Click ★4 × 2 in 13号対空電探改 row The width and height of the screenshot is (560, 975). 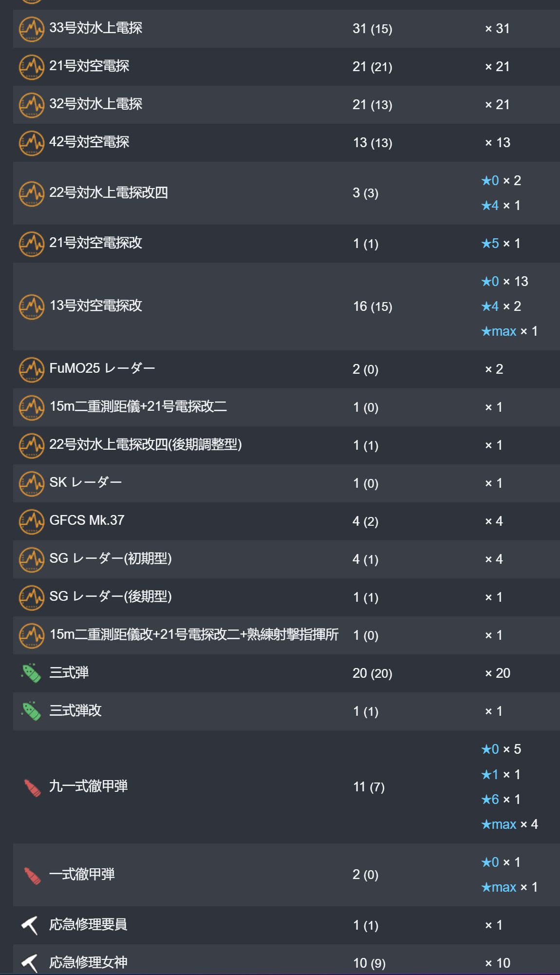501,306
